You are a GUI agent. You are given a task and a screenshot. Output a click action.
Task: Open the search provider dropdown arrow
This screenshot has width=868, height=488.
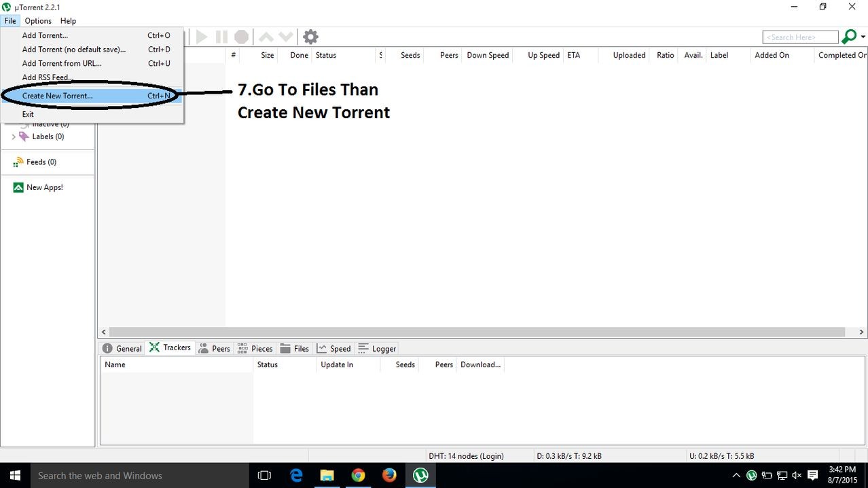pos(863,37)
